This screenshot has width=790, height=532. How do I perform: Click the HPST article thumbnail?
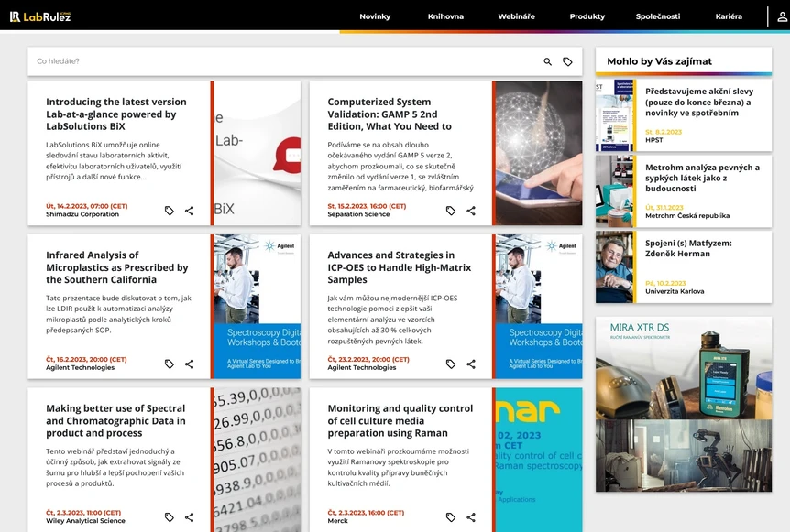point(615,115)
